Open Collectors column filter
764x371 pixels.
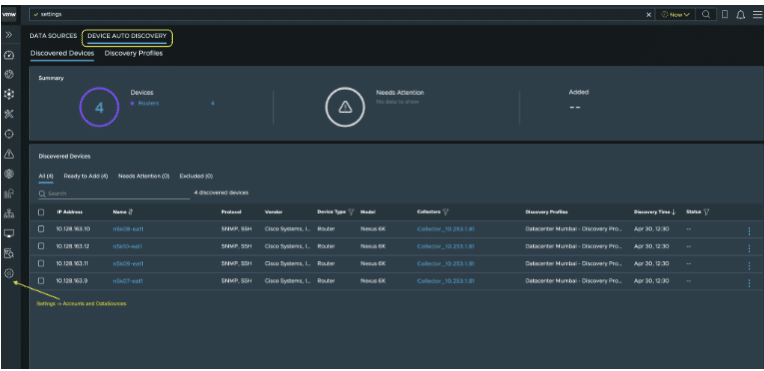click(446, 212)
